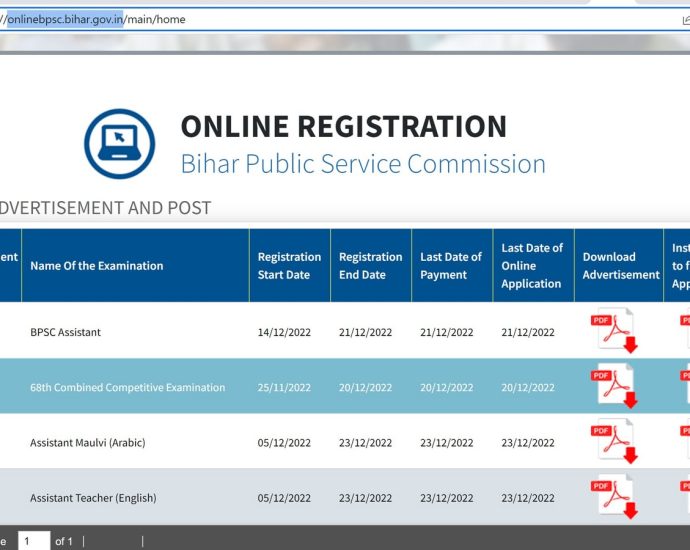
Task: Click the Last Date of Payment column header
Action: pyautogui.click(x=451, y=266)
